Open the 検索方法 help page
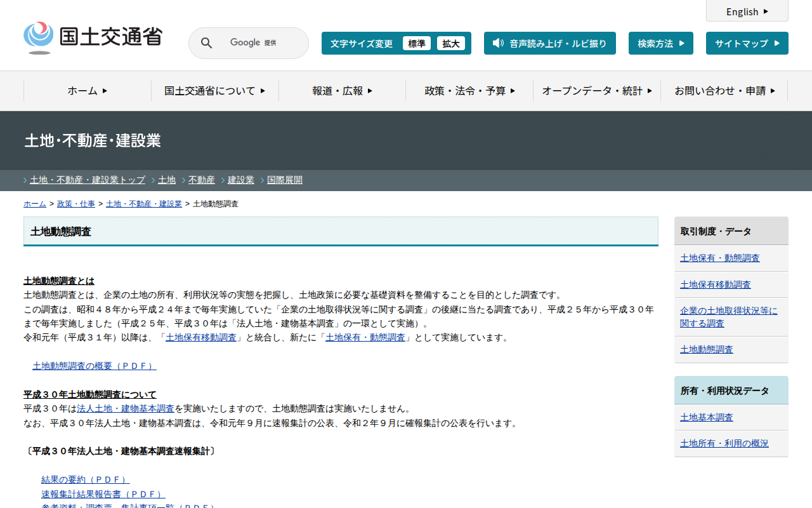812x508 pixels. click(660, 43)
